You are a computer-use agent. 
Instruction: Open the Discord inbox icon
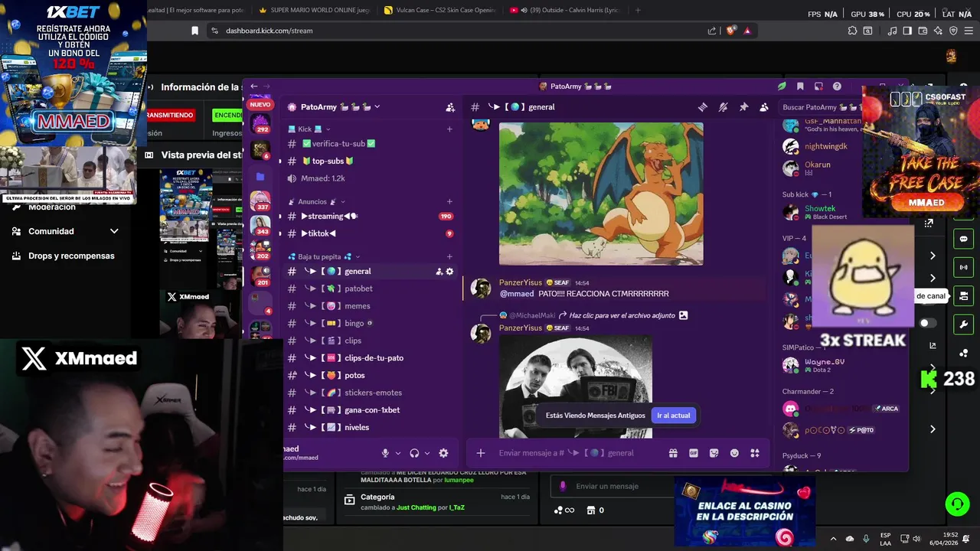[818, 86]
